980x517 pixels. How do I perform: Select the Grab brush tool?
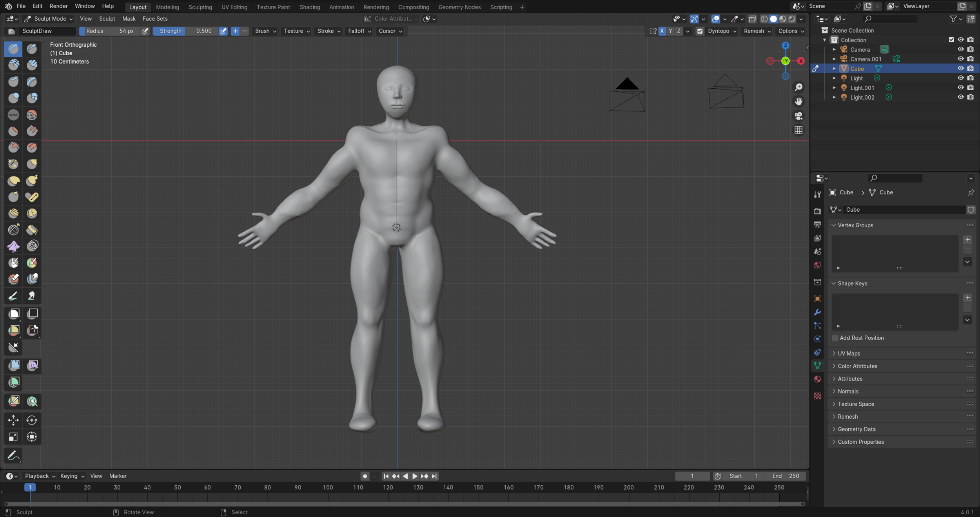click(x=32, y=164)
